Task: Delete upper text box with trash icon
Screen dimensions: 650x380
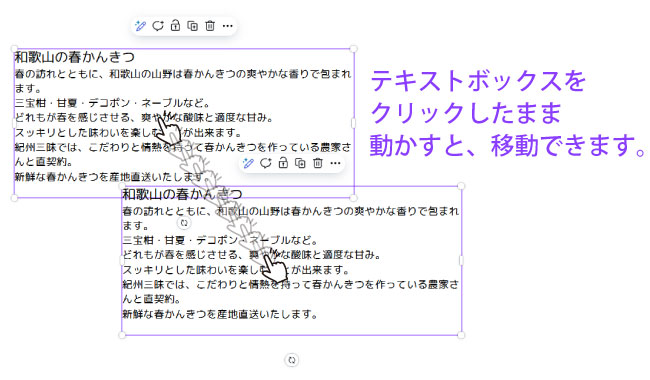Action: [210, 26]
